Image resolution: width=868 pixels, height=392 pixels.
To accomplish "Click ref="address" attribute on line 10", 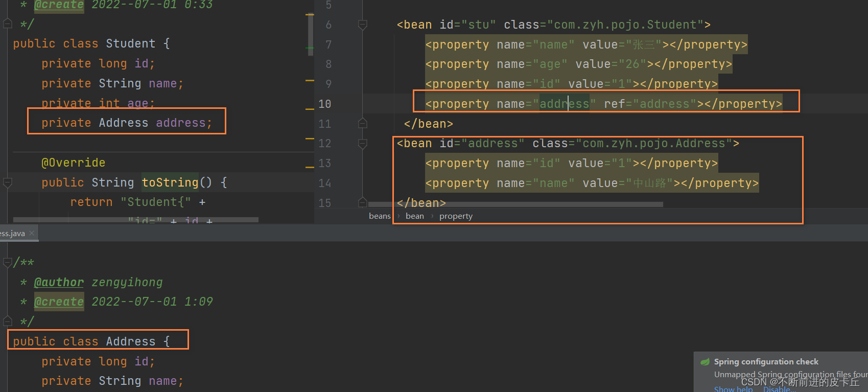I will click(x=650, y=104).
